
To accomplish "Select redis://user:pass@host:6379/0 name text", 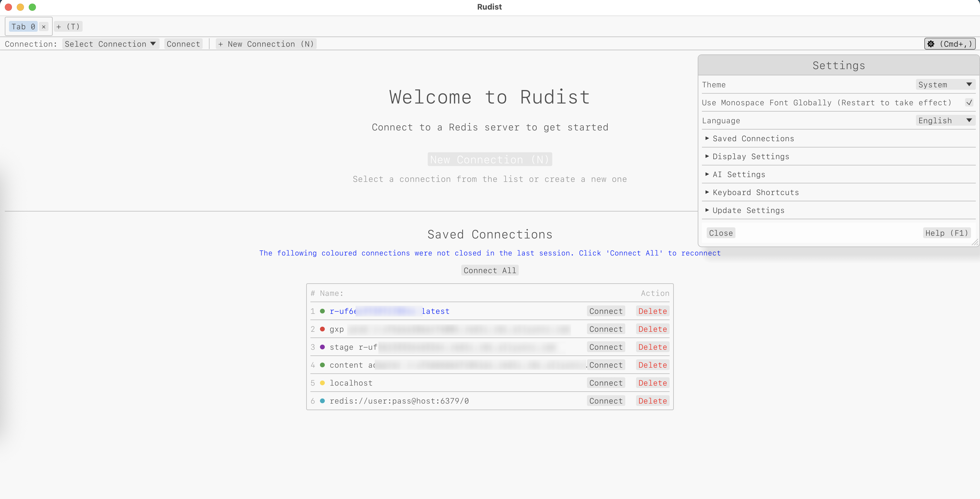I will (399, 401).
